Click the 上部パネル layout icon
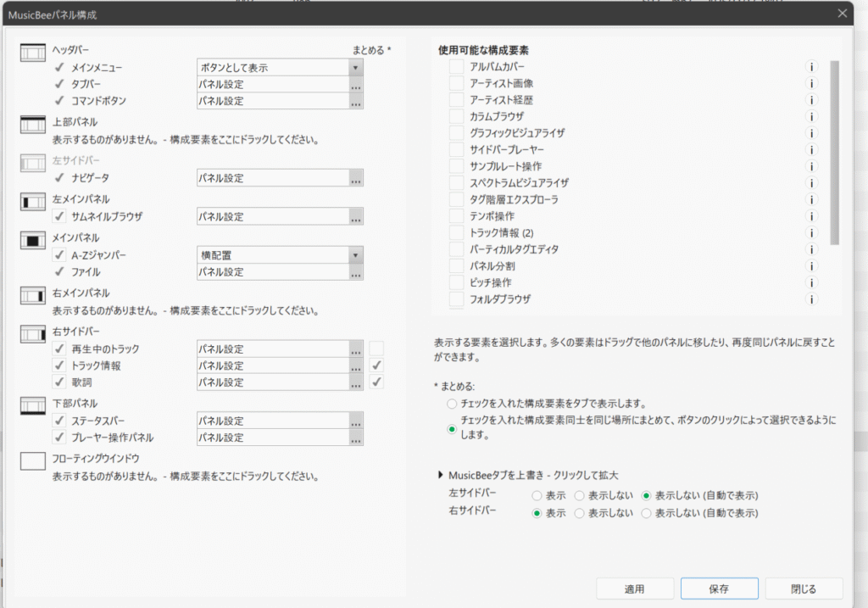Viewport: 868px width, 608px height. (x=32, y=126)
